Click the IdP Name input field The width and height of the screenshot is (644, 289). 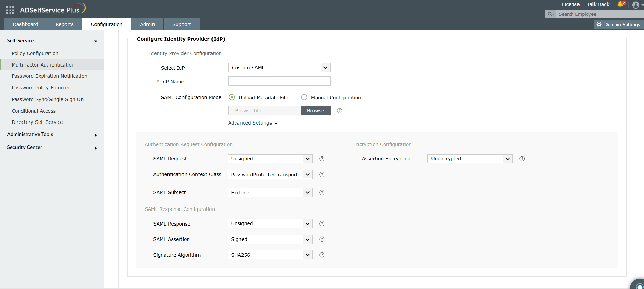point(279,81)
